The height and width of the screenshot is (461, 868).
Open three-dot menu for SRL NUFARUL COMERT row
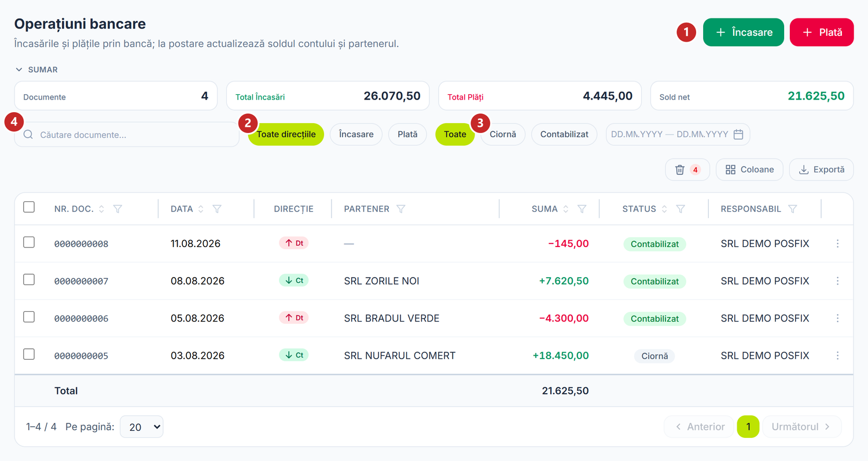[837, 355]
